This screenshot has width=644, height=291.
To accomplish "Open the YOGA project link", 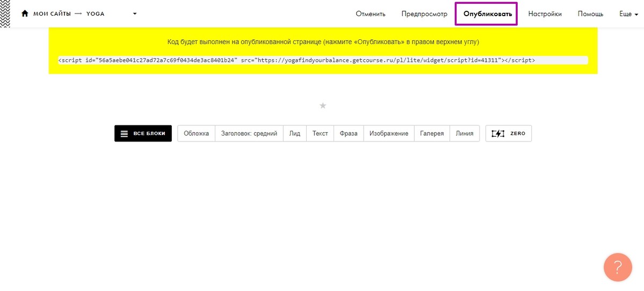I will pos(95,13).
